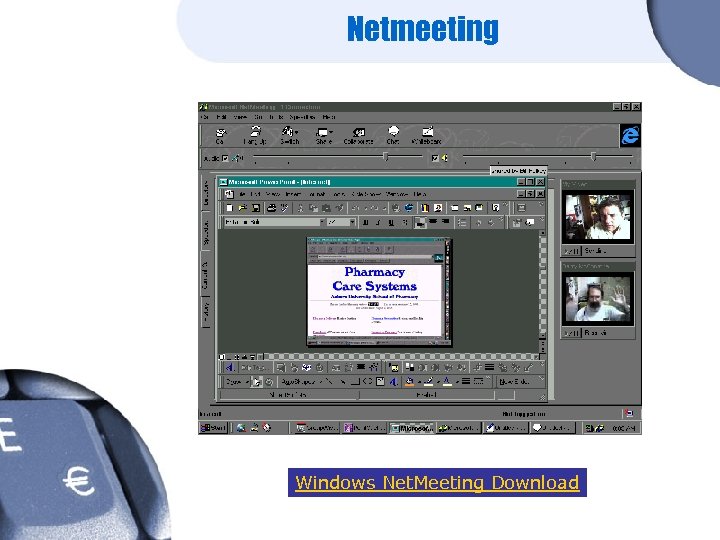720x540 pixels.
Task: Switch to the Current Call side tab
Action: click(206, 275)
